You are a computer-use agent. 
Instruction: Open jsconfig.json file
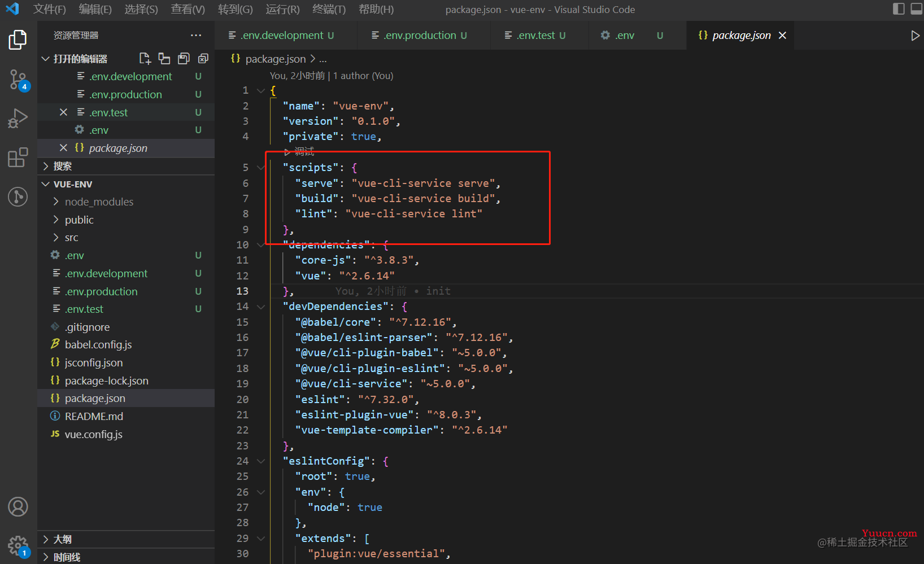pyautogui.click(x=126, y=362)
